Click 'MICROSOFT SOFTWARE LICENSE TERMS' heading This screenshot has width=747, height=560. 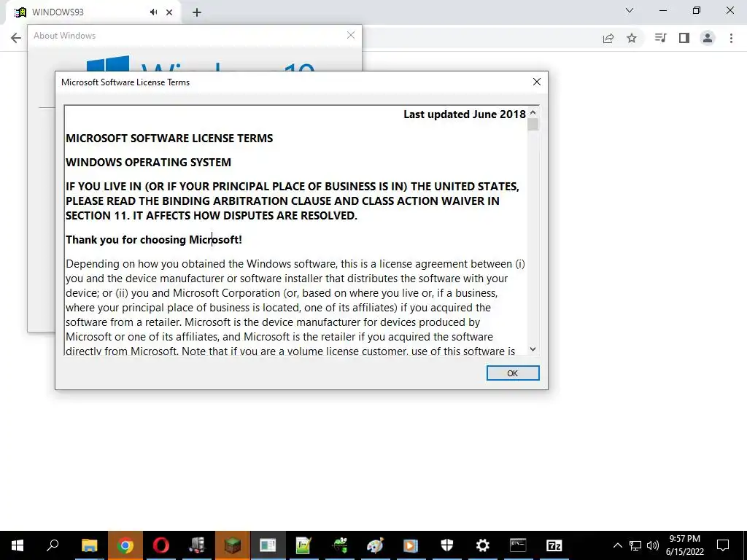tap(169, 138)
